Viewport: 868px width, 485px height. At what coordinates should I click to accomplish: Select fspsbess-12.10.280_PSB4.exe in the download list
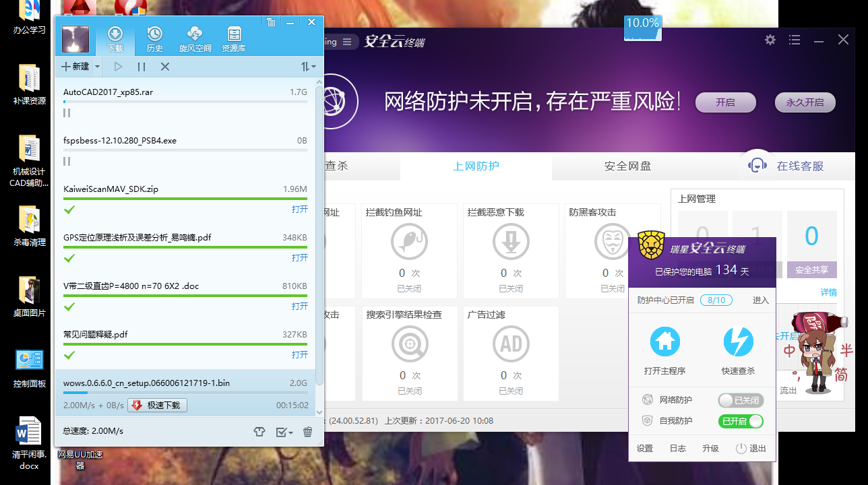click(x=185, y=151)
